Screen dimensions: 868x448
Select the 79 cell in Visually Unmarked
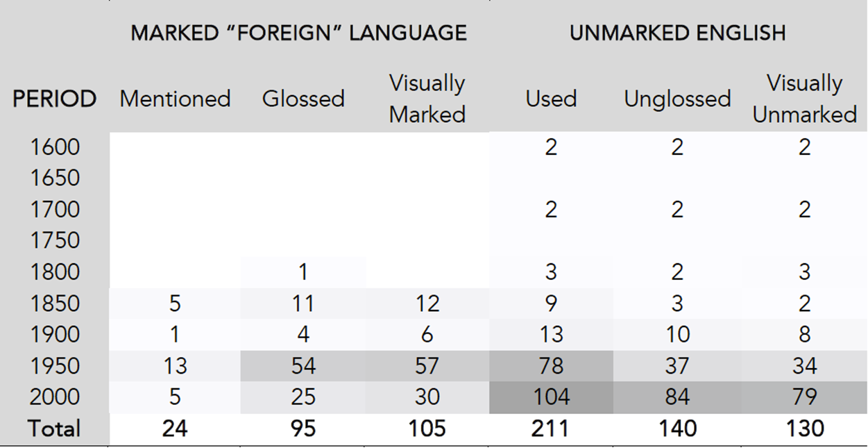(x=804, y=397)
